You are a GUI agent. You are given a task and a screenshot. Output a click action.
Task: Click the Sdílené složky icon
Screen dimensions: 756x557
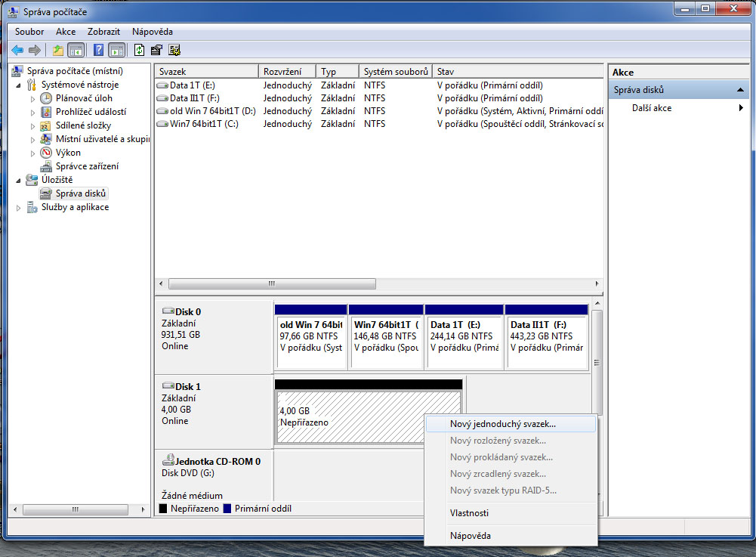click(46, 125)
